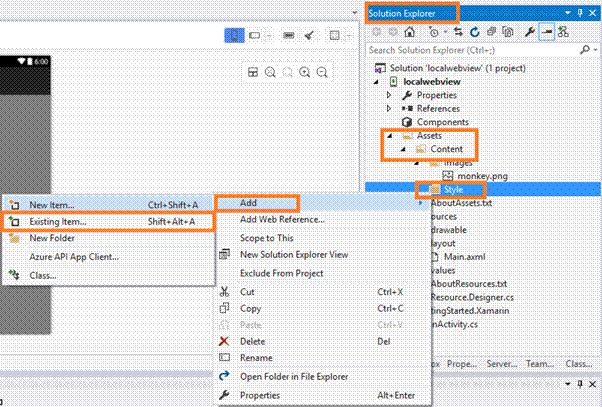Collapse the Content folder arrow
The image size is (602, 407).
403,149
